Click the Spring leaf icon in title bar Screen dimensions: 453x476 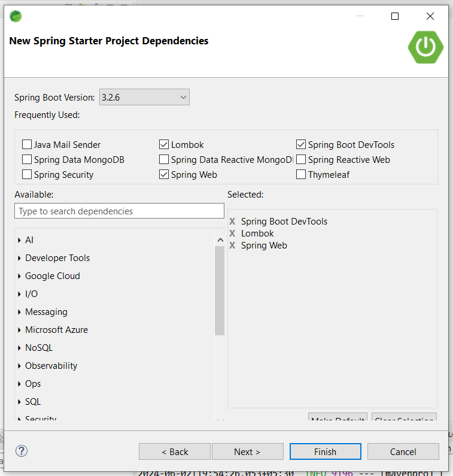[x=16, y=16]
